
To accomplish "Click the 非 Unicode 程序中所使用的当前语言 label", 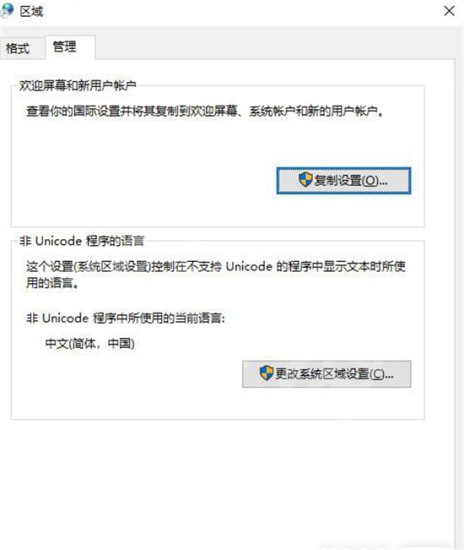I will pos(125,318).
